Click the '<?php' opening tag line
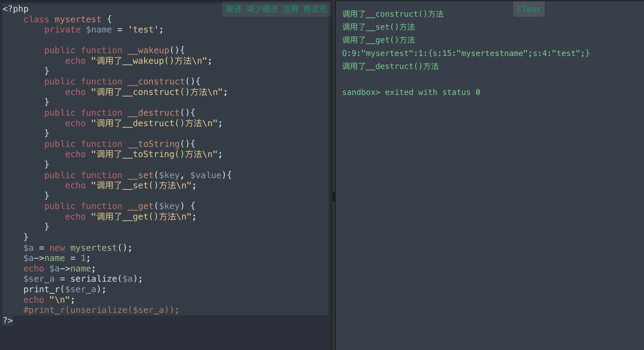 click(15, 9)
